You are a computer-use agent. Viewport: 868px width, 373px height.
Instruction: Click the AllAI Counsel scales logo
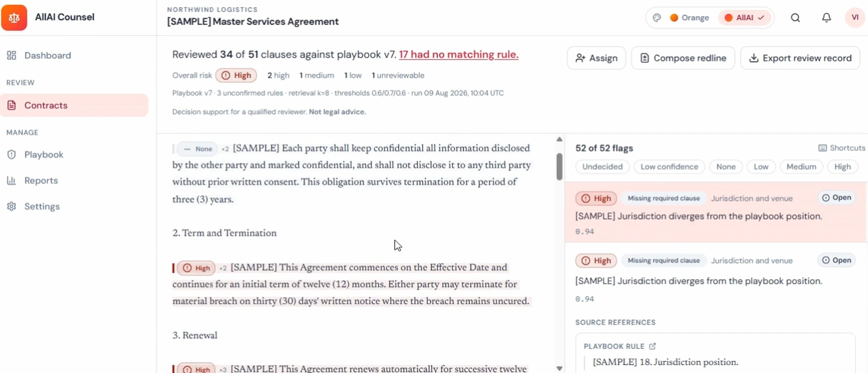click(x=14, y=18)
